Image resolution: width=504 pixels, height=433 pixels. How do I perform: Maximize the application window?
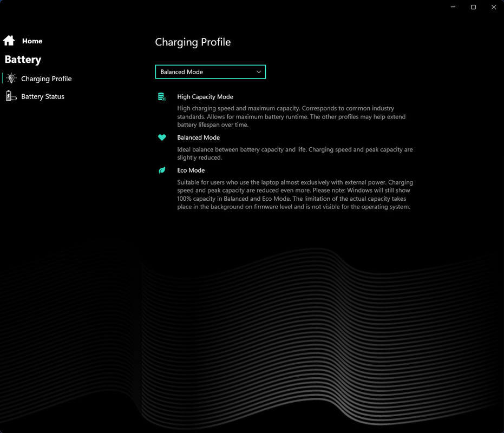click(473, 6)
